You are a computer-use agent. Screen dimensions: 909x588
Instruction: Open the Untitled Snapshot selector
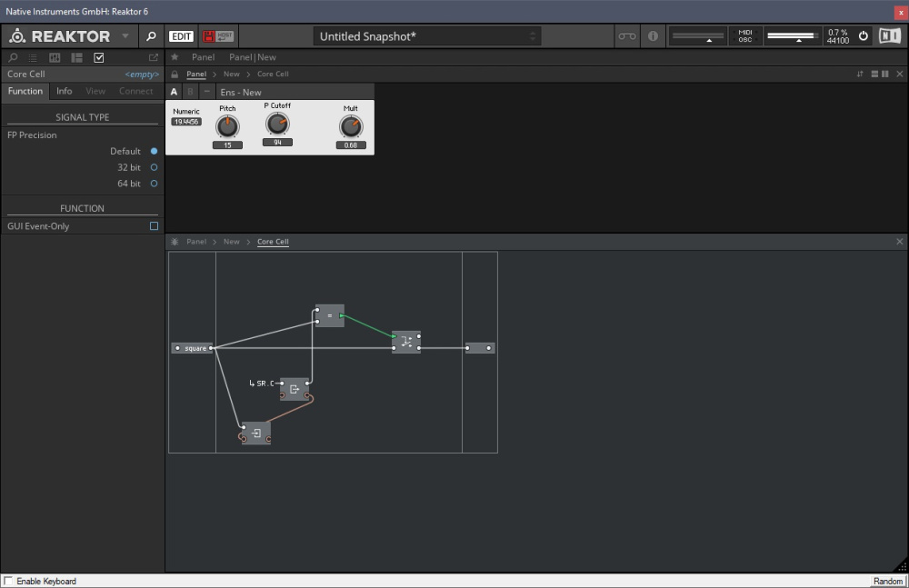427,36
